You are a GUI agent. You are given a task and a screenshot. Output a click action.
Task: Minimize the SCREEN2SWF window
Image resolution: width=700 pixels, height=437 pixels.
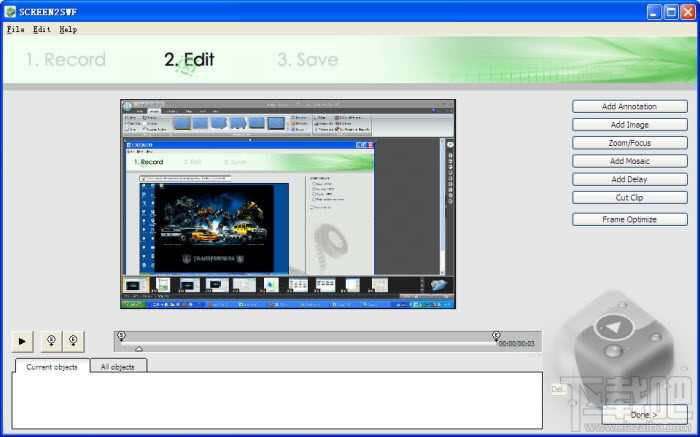pyautogui.click(x=654, y=12)
